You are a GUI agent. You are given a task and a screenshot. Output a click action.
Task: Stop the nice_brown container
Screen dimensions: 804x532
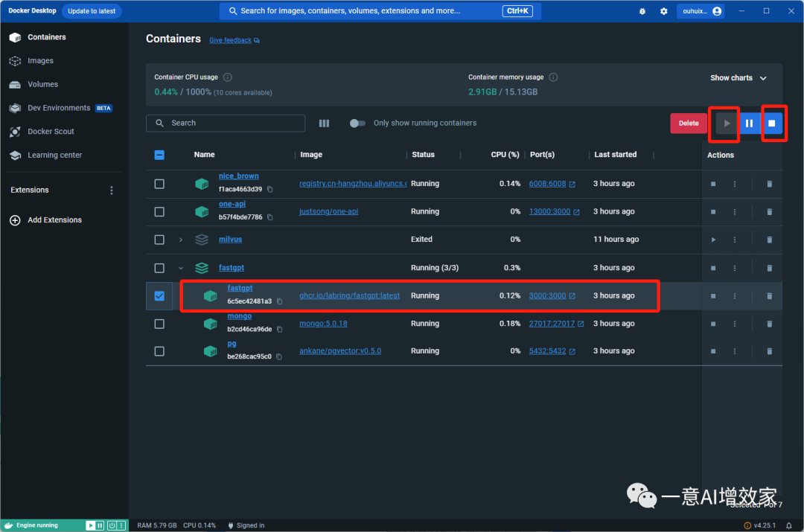712,184
